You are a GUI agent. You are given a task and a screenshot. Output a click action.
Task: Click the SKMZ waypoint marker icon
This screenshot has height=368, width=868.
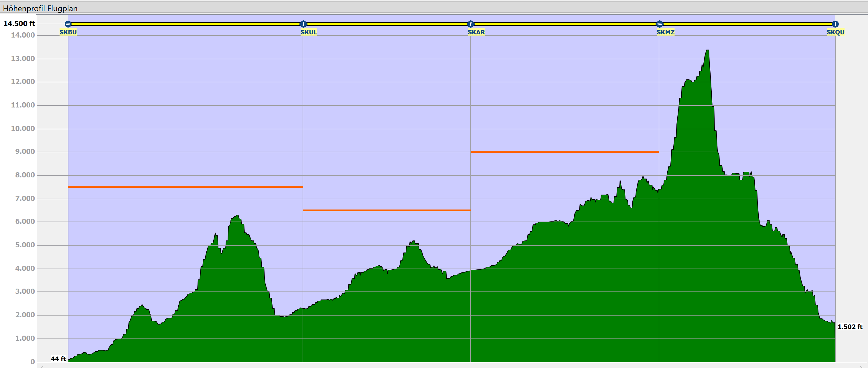pyautogui.click(x=659, y=24)
